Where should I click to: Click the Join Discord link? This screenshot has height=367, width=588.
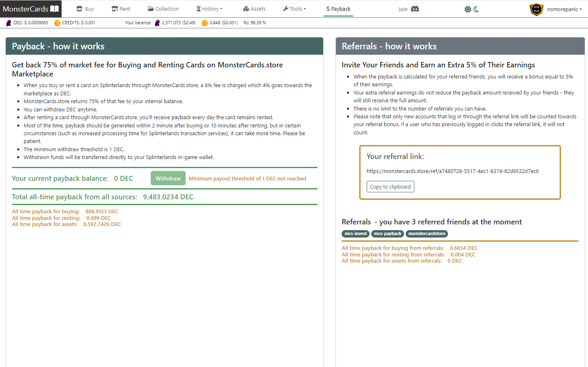click(408, 9)
